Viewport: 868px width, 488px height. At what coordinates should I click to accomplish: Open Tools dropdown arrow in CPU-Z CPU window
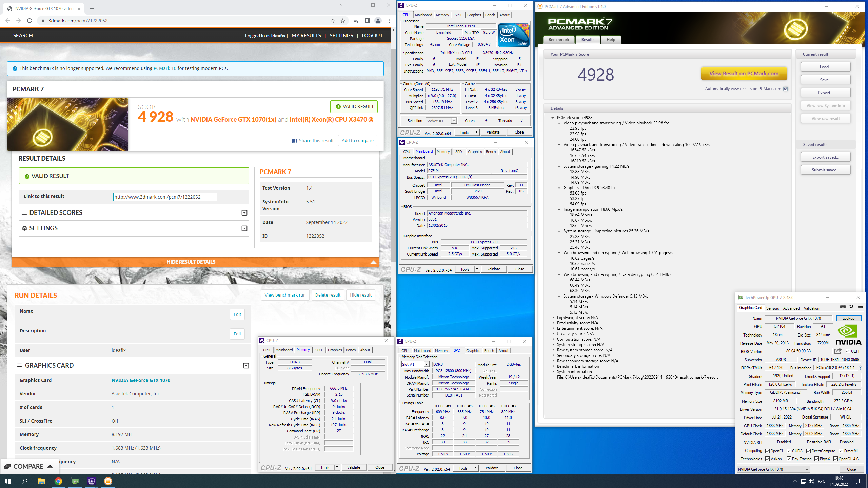[476, 132]
